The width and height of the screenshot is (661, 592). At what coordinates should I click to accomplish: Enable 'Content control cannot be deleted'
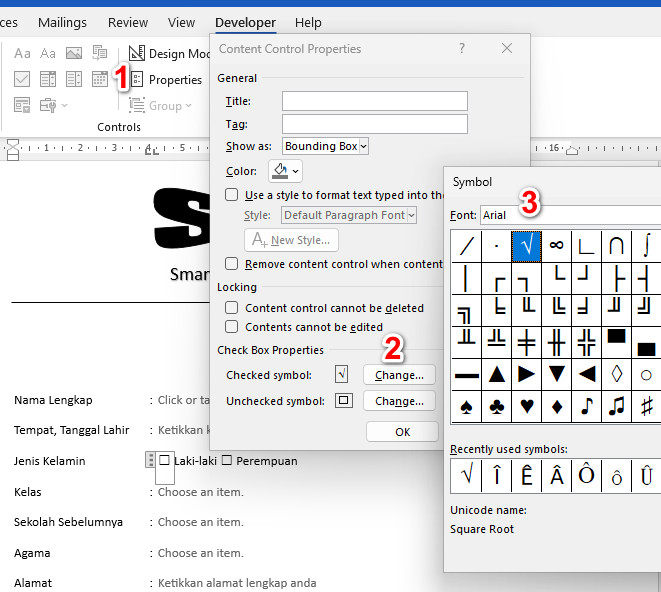(232, 308)
